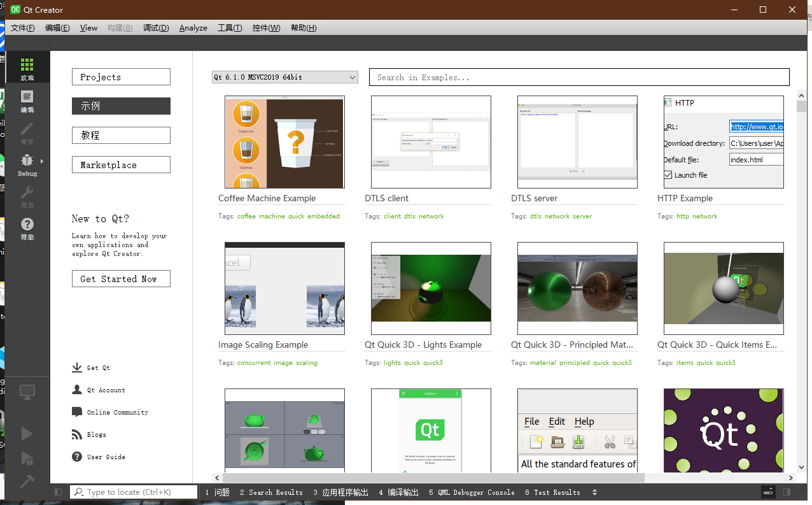This screenshot has width=812, height=505.
Task: Open the 调试(D) menu
Action: (156, 28)
